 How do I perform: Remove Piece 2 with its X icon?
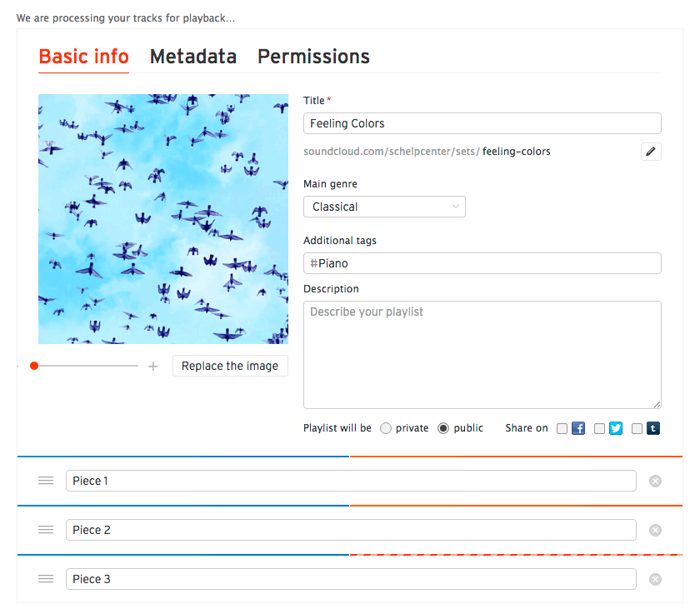point(655,530)
